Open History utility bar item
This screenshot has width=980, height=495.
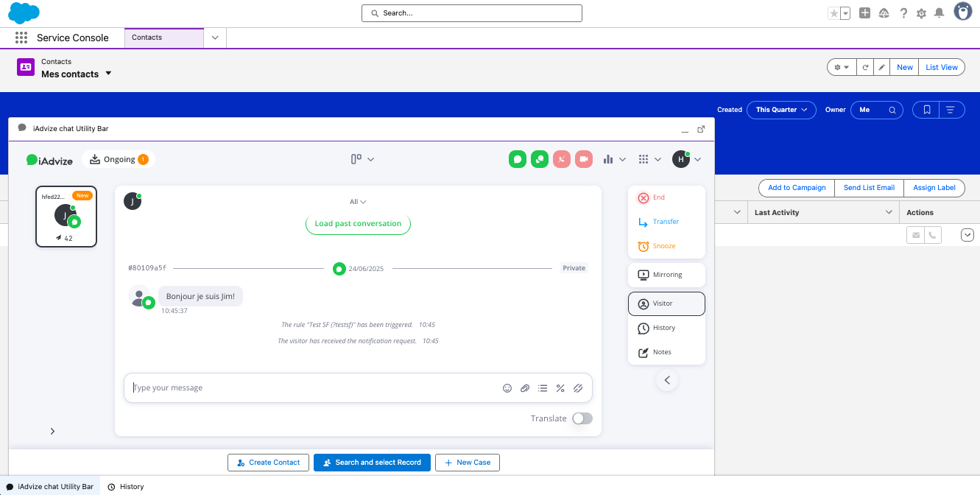[x=126, y=486]
